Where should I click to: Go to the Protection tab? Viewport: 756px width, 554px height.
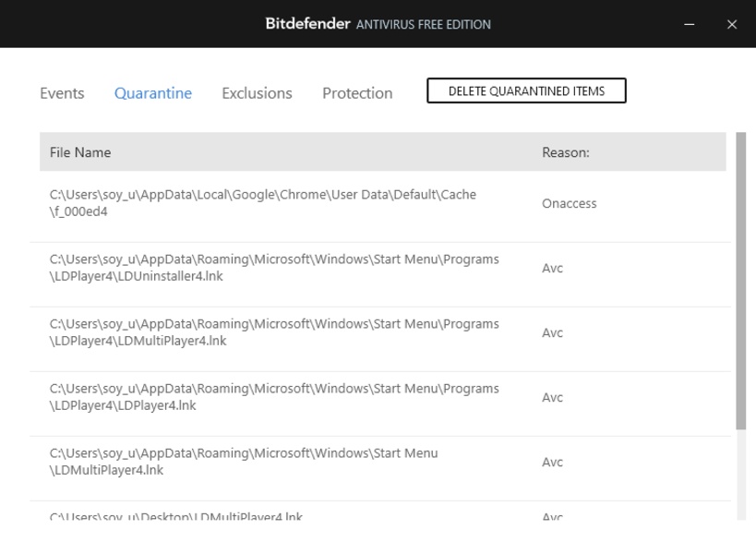point(357,93)
